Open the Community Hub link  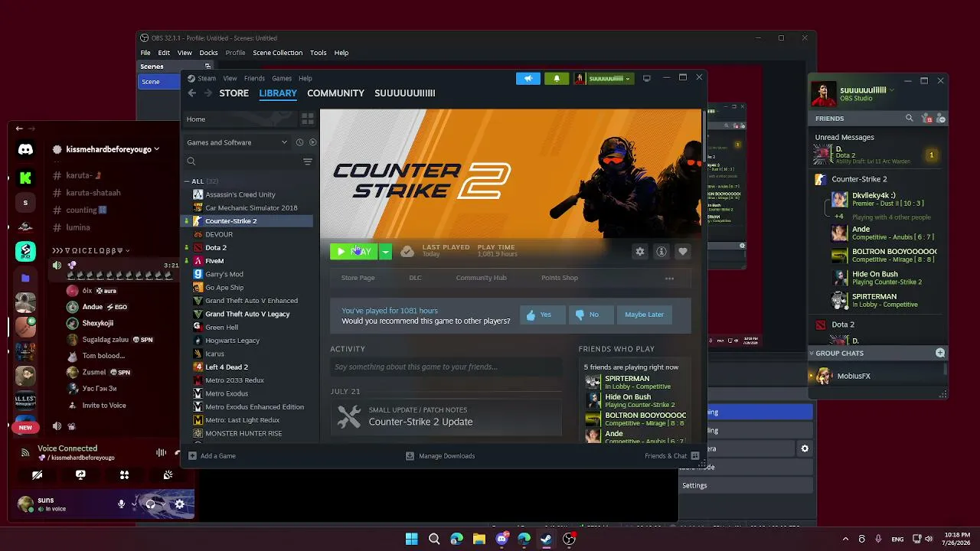481,278
